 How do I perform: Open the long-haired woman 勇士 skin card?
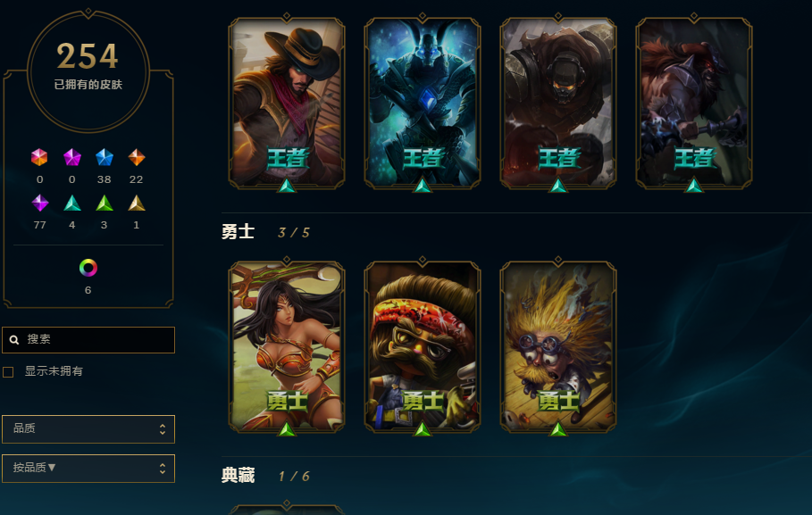287,347
